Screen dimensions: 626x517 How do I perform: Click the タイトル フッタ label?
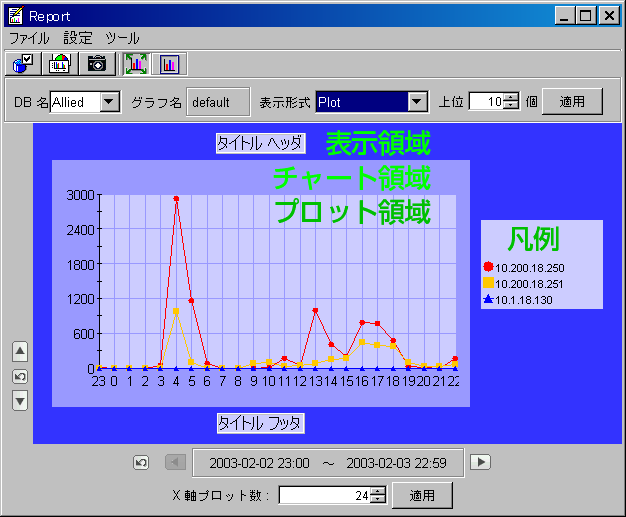pyautogui.click(x=261, y=423)
